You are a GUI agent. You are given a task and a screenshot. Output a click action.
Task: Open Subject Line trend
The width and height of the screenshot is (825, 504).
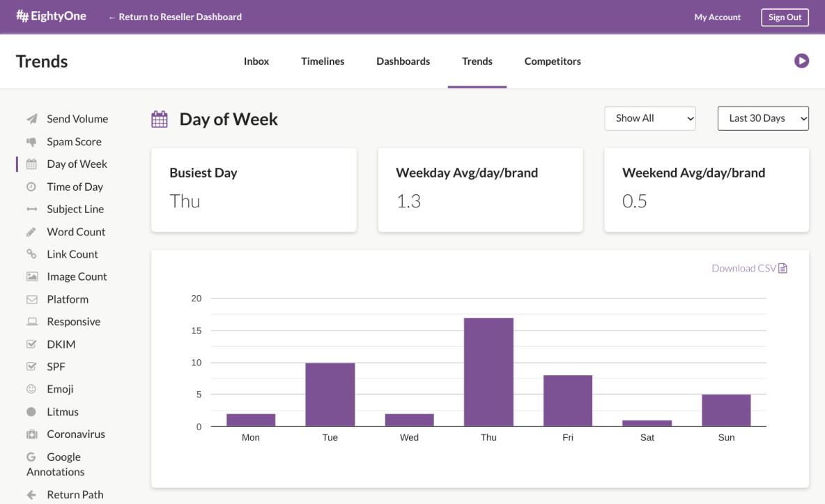(x=75, y=209)
